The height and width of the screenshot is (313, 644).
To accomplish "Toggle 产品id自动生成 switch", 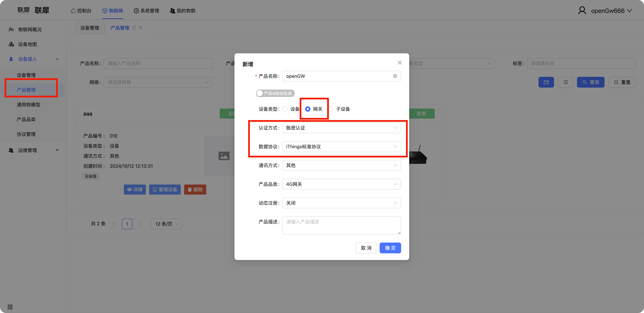I will coord(275,93).
